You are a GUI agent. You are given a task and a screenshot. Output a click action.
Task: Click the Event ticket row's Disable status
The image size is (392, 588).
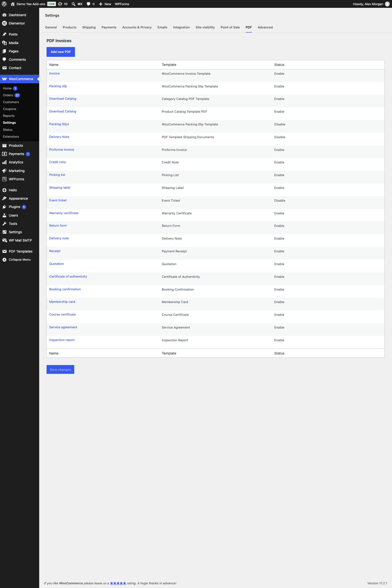(280, 200)
